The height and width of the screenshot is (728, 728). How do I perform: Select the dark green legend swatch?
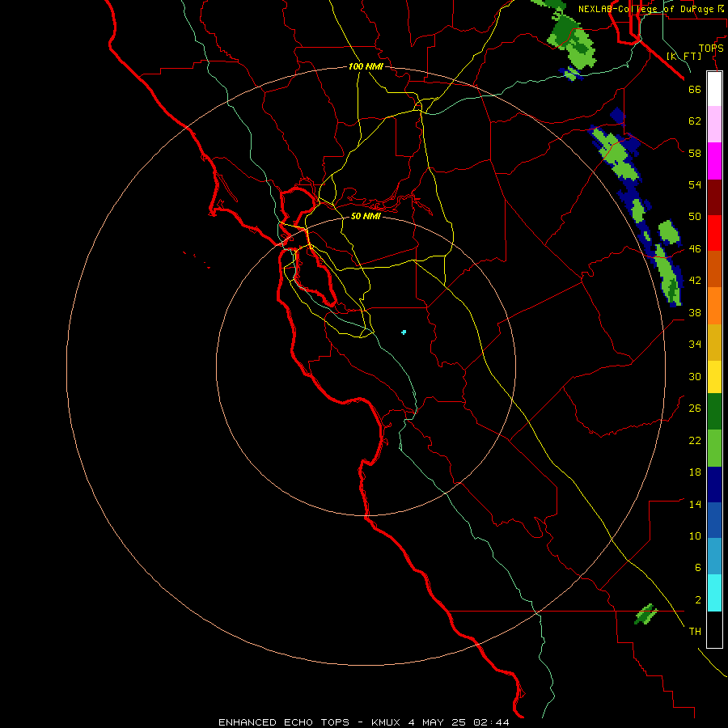[x=714, y=412]
